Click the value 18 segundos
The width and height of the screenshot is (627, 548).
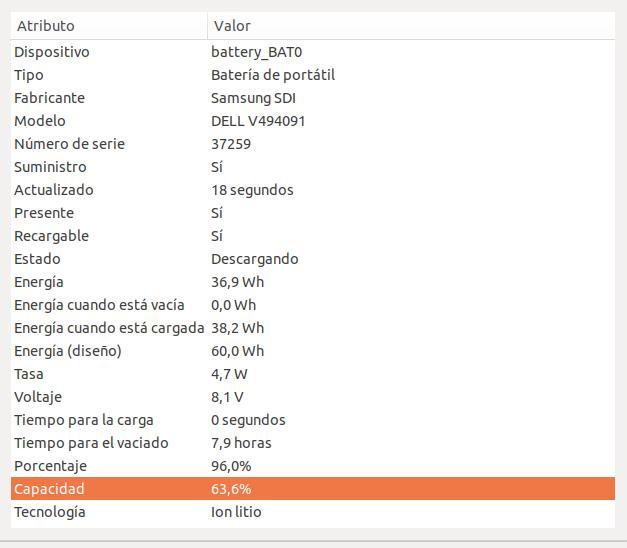tap(252, 190)
